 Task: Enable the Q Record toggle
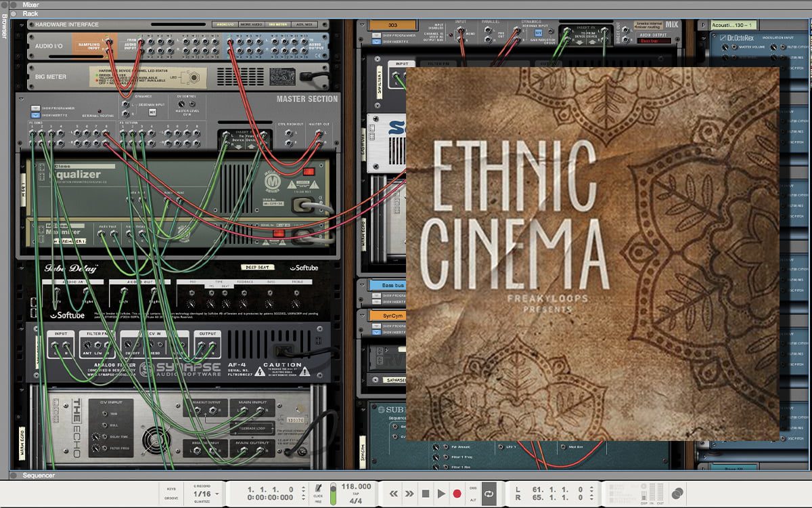[x=202, y=487]
